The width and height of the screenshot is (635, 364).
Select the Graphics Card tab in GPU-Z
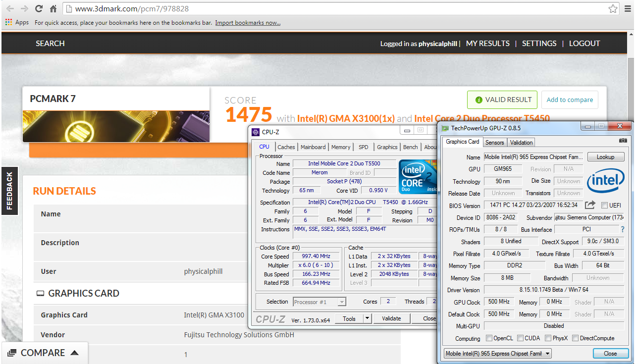tap(463, 142)
